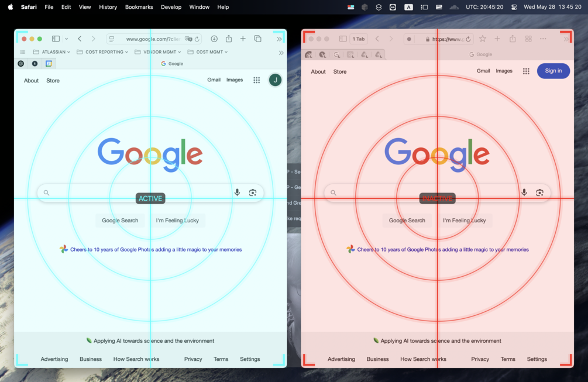The image size is (588, 382).
Task: Open How Search works in left window
Action: pyautogui.click(x=136, y=359)
